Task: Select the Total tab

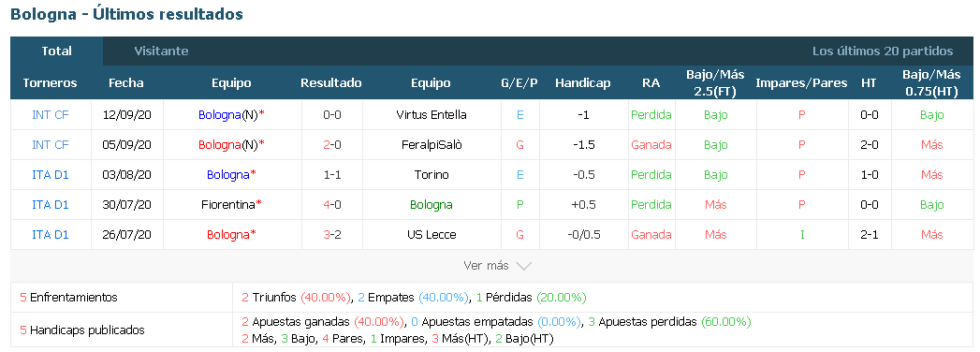Action: [57, 51]
